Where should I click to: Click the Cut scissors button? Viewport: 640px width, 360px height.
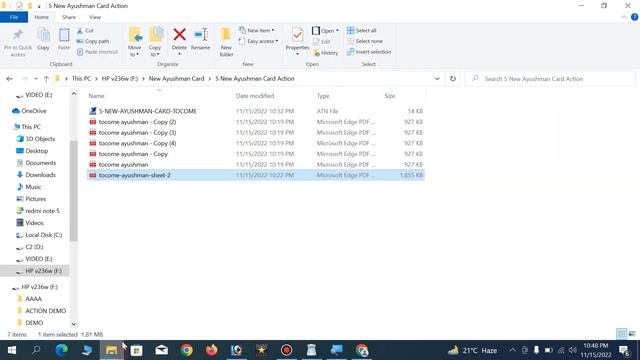85,31
